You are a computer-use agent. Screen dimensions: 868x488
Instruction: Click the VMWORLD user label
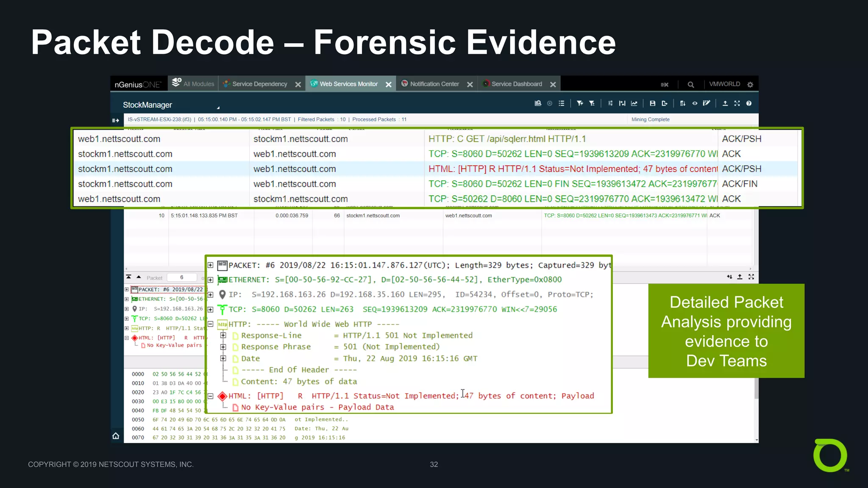tap(725, 84)
